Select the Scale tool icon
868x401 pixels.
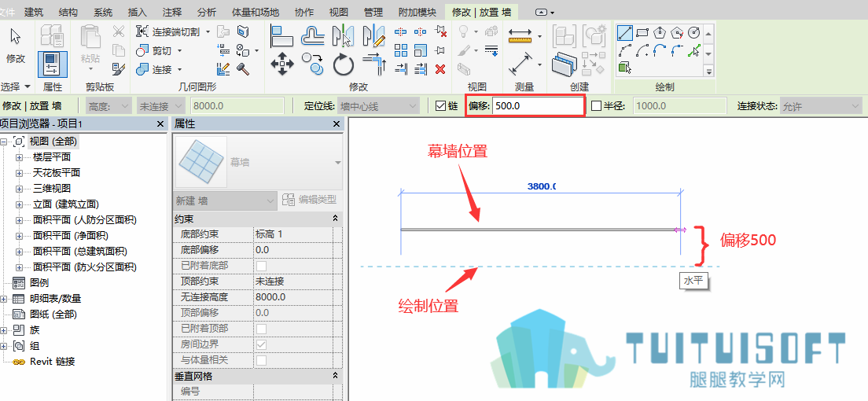(421, 50)
